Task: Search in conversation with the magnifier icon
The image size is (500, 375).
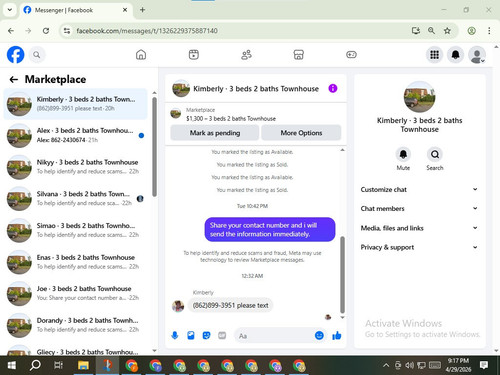Action: tap(435, 154)
